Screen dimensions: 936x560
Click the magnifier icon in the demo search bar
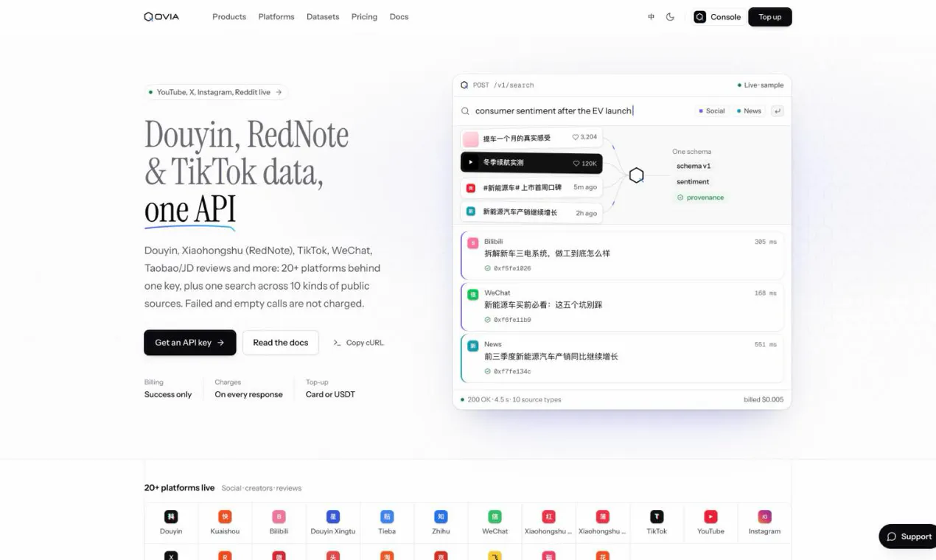(465, 111)
